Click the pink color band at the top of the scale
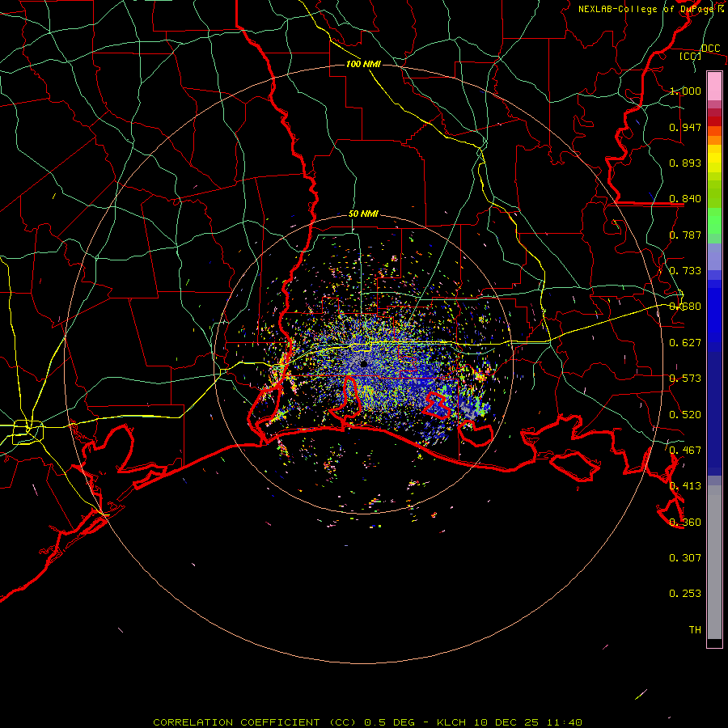The width and height of the screenshot is (728, 728). [x=714, y=87]
